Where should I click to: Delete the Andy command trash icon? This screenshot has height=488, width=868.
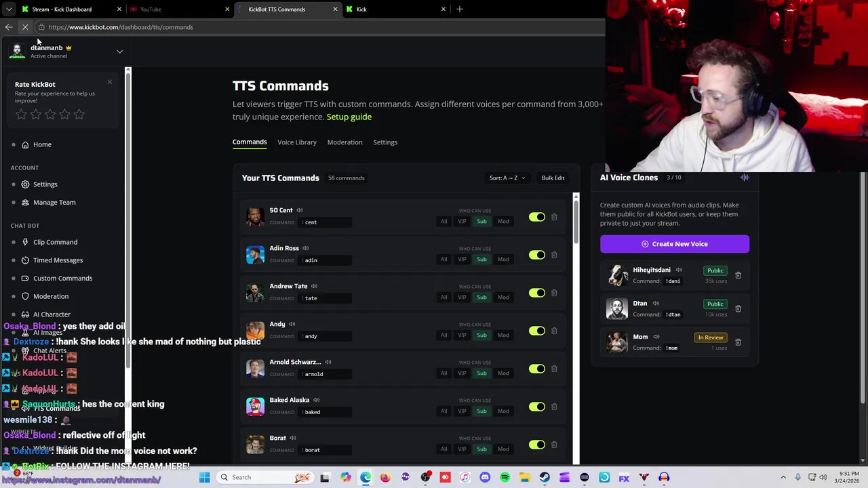[554, 331]
